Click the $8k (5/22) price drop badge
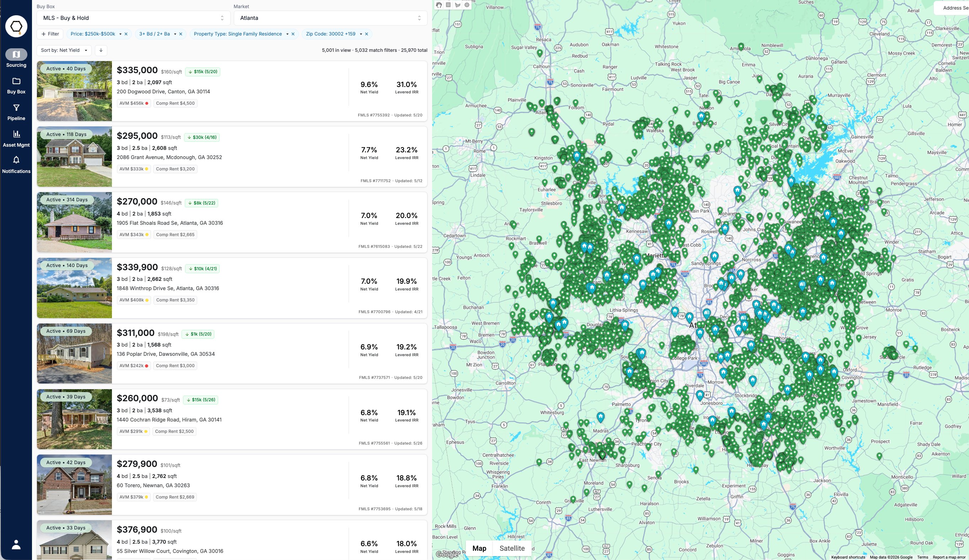 pos(201,203)
